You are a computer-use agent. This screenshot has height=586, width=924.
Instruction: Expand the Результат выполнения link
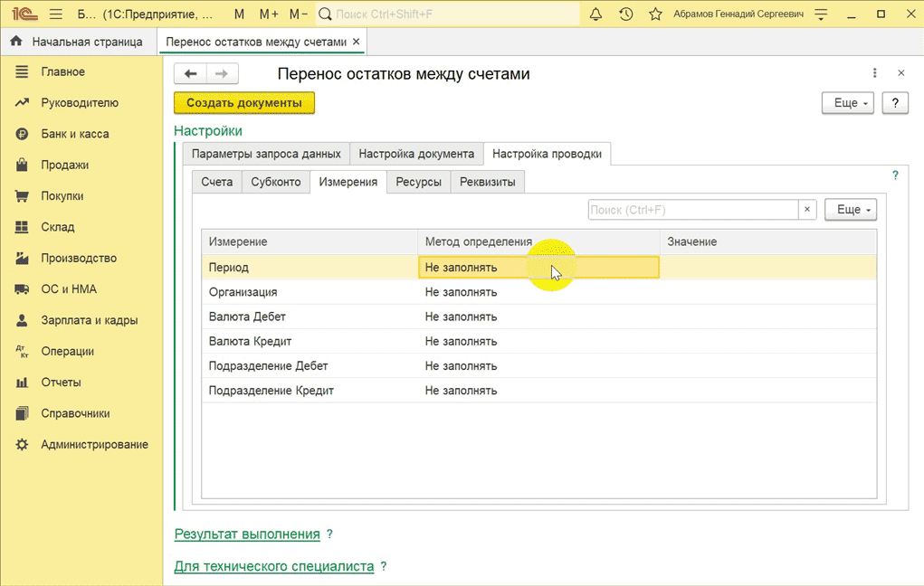(247, 534)
